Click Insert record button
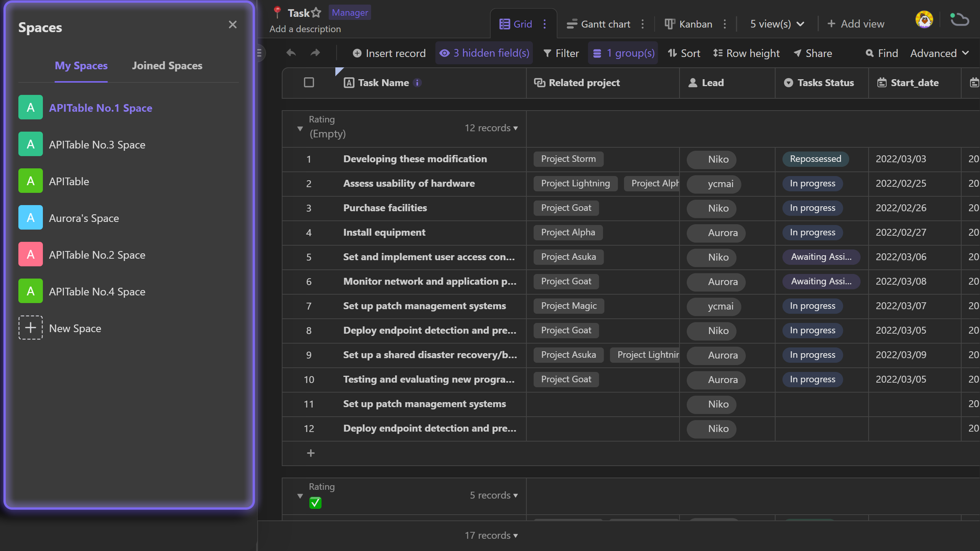Image resolution: width=980 pixels, height=551 pixels. point(389,53)
